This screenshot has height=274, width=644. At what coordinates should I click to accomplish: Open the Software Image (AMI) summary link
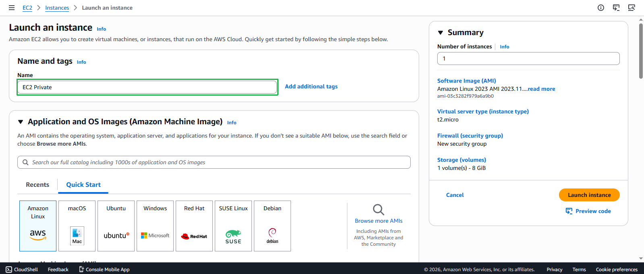click(467, 81)
